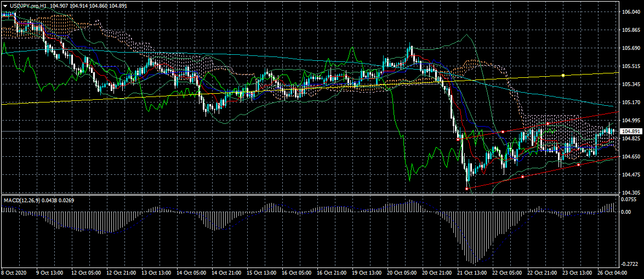Click the 15 Oct 13:00 time label
644x279 pixels.
pyautogui.click(x=262, y=273)
